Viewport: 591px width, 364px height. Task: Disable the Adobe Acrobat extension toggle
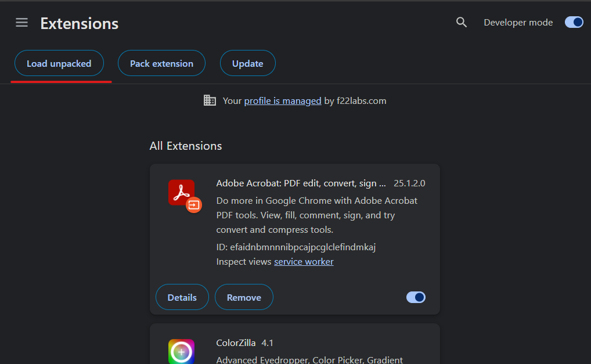(416, 297)
